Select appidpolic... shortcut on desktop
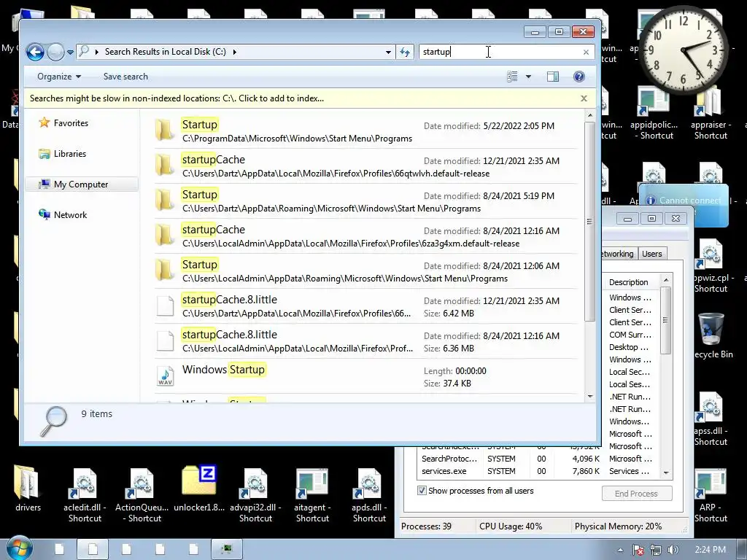The width and height of the screenshot is (747, 560). (x=654, y=113)
